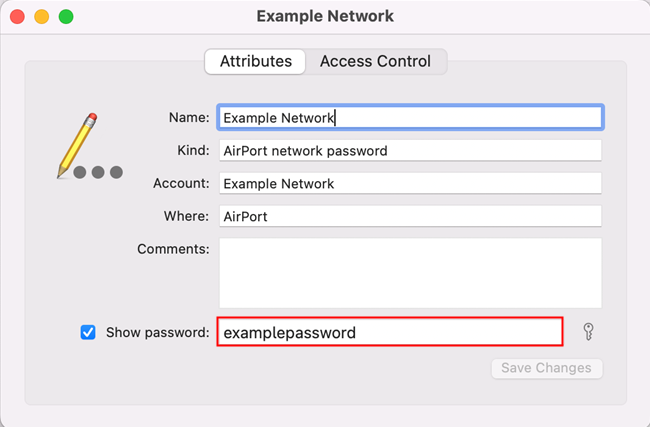Select the Where field containing AirPort
The height and width of the screenshot is (427, 650).
(410, 216)
